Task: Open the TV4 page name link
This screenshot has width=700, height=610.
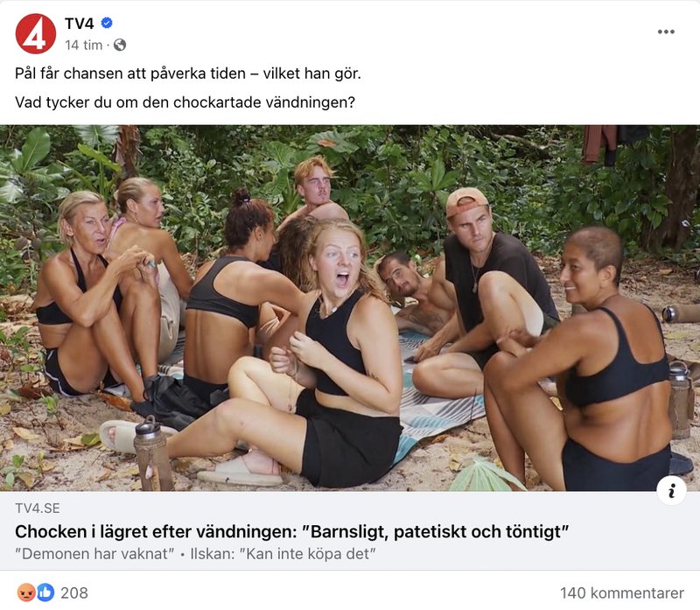Action: coord(79,24)
